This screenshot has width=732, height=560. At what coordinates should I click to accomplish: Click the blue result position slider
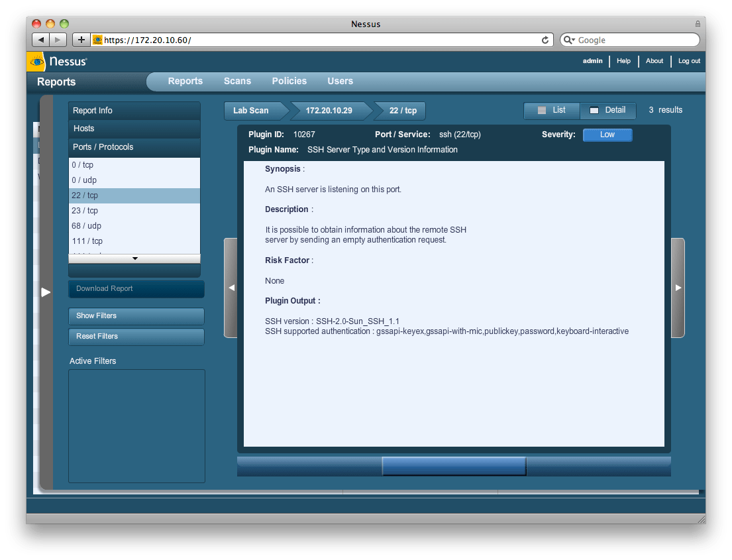point(454,466)
